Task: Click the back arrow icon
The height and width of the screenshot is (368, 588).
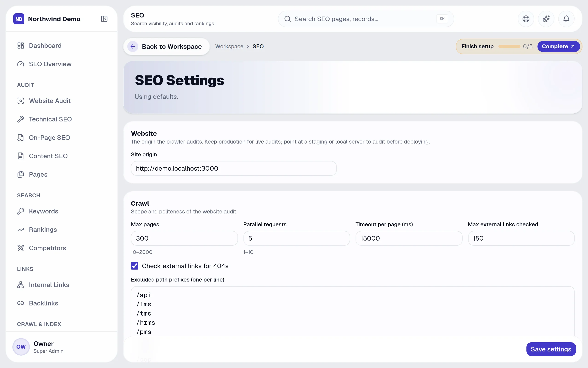Action: pyautogui.click(x=133, y=46)
